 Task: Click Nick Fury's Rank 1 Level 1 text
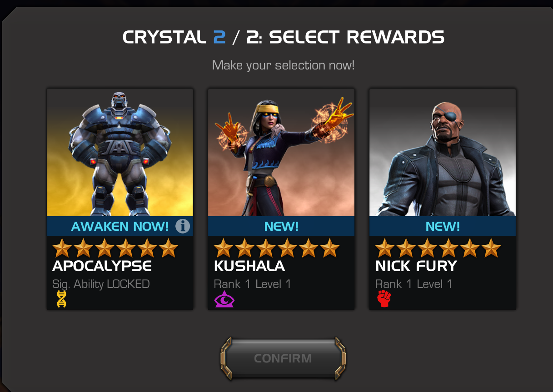coord(414,284)
